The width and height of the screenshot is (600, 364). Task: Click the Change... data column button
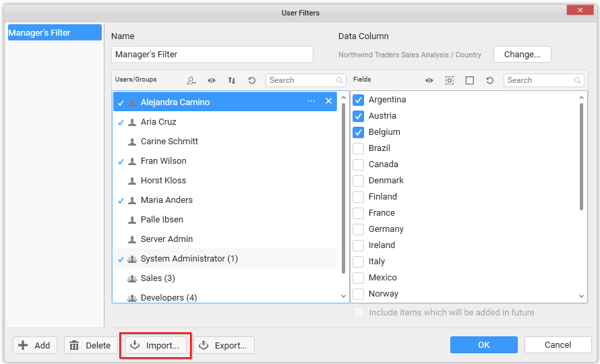[x=522, y=54]
